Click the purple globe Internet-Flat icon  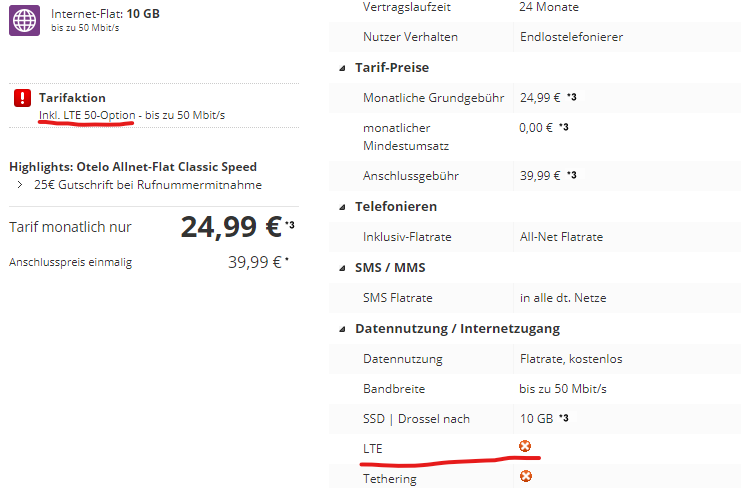tap(24, 20)
